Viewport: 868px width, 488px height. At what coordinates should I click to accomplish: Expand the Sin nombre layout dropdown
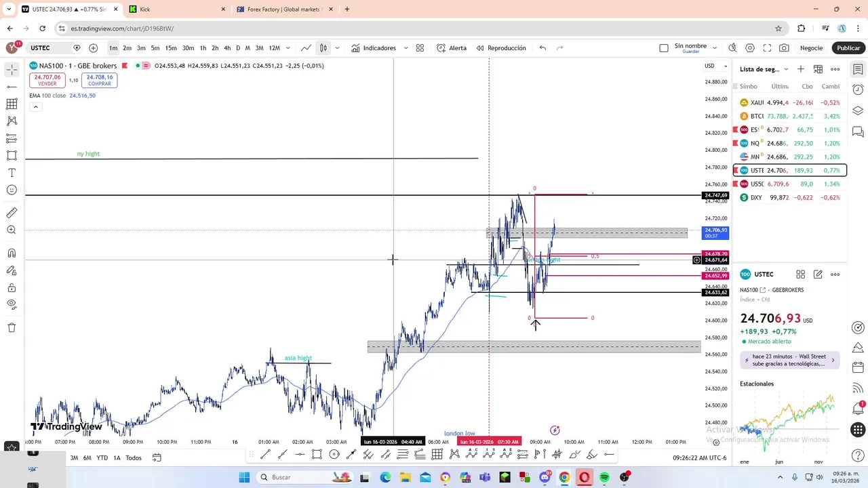coord(715,48)
